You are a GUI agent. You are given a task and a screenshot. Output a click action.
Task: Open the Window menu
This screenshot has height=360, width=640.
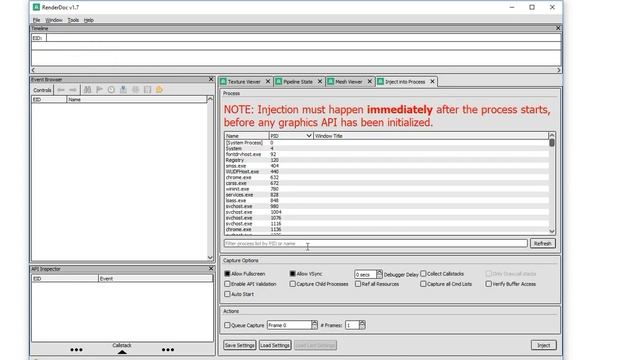point(54,20)
